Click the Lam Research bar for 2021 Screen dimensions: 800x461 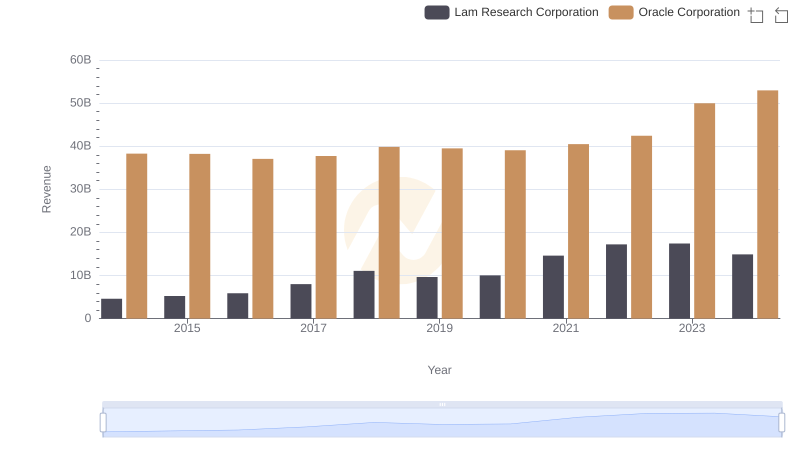(x=553, y=287)
